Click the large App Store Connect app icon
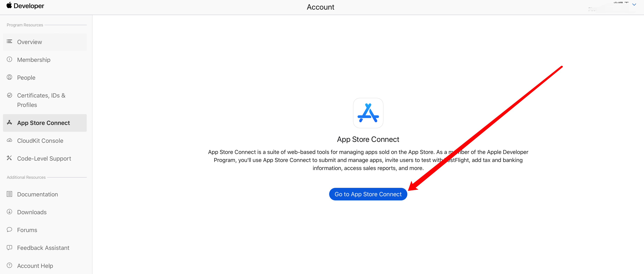Screen dimensions: 644x274 368,113
